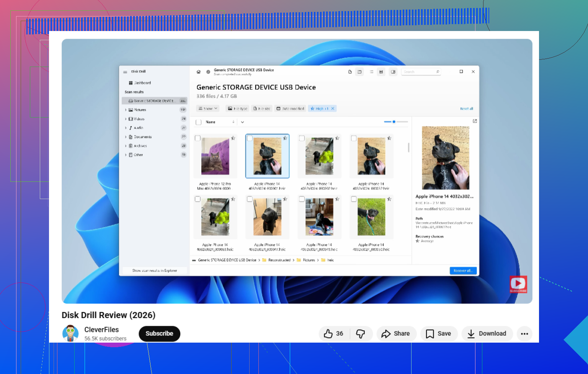Screen dimensions: 588x374
Task: Open Dashboard in the sidebar
Action: [x=140, y=83]
